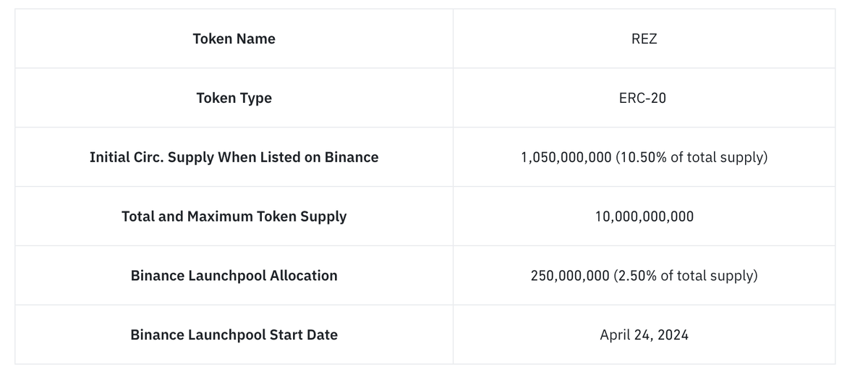
Task: Click the words "Start Date"
Action: [x=304, y=335]
